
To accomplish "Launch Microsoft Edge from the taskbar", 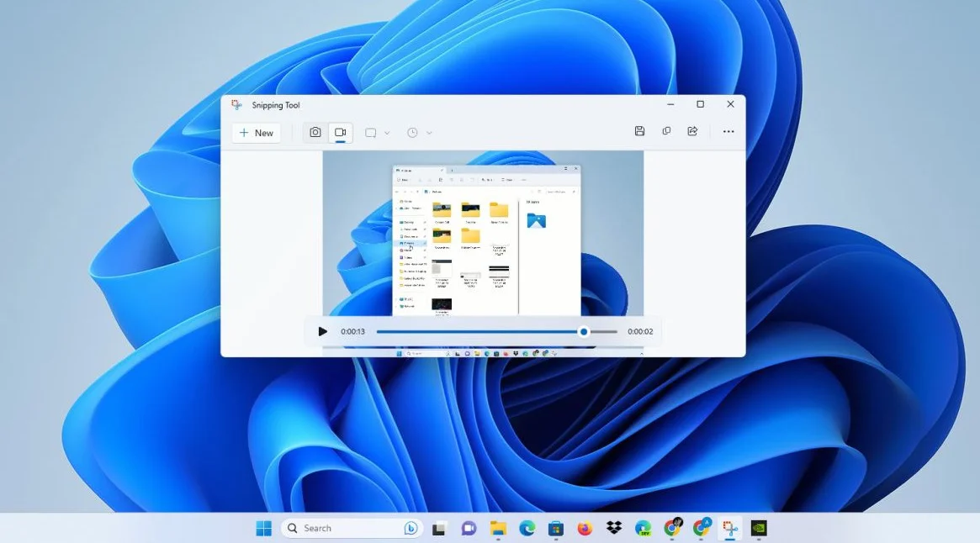I will [527, 529].
